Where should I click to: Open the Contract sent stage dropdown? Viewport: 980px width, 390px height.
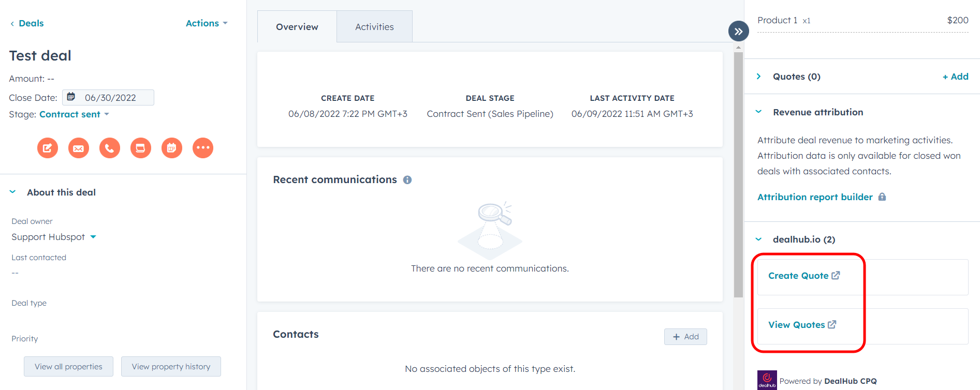coord(74,114)
